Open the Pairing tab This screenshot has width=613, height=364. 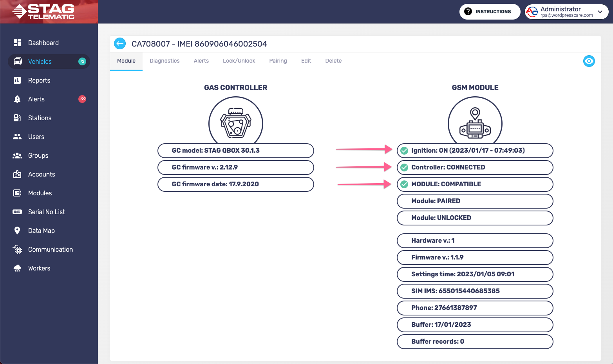278,61
